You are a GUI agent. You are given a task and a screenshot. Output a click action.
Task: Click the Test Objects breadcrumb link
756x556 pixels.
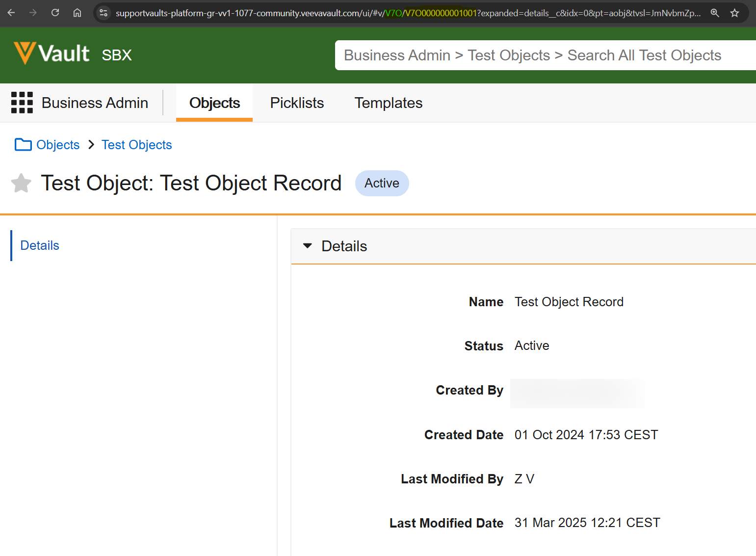(x=136, y=145)
